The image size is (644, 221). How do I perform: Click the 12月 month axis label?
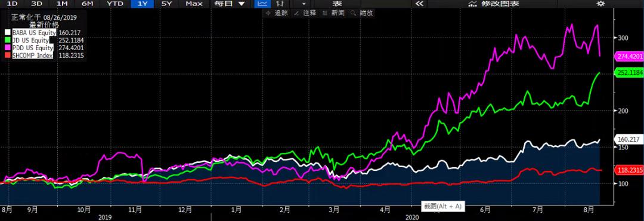(x=185, y=210)
